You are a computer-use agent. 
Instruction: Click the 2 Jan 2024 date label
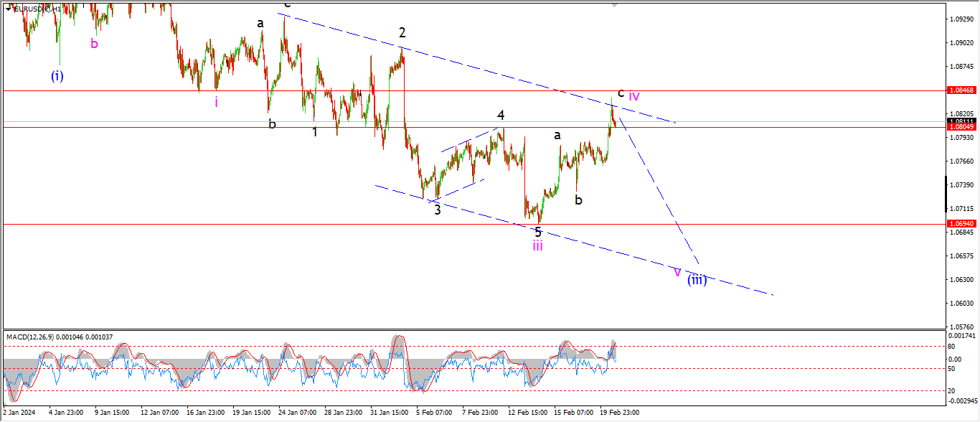point(18,413)
